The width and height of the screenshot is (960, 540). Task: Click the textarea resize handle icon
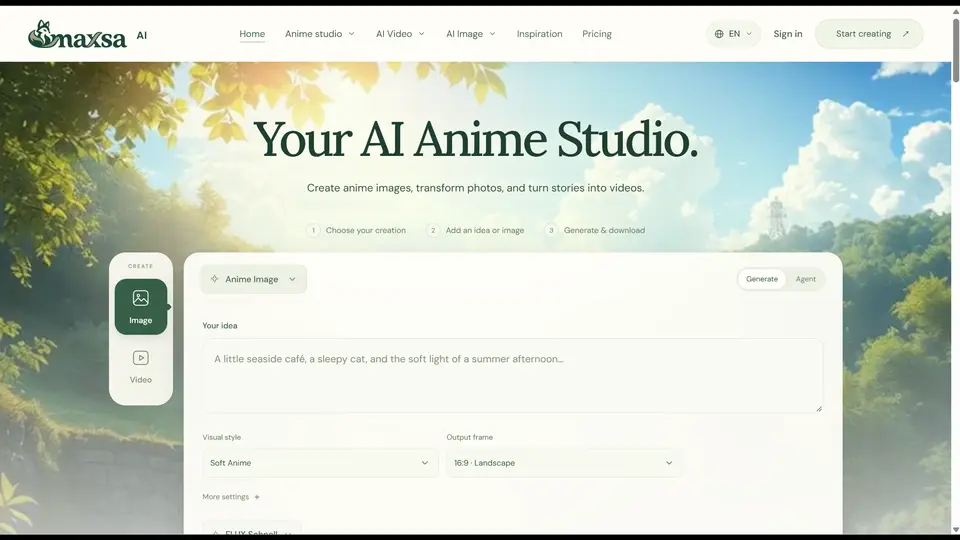tap(819, 408)
